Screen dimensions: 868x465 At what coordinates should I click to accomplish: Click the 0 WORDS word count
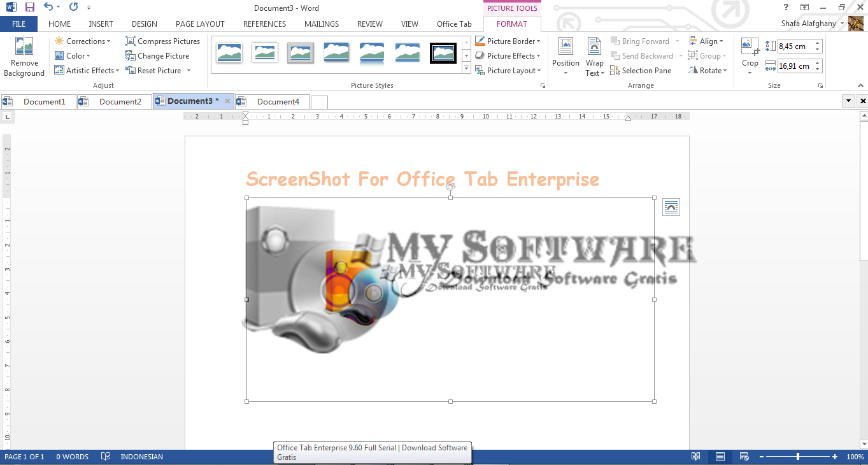[x=72, y=457]
